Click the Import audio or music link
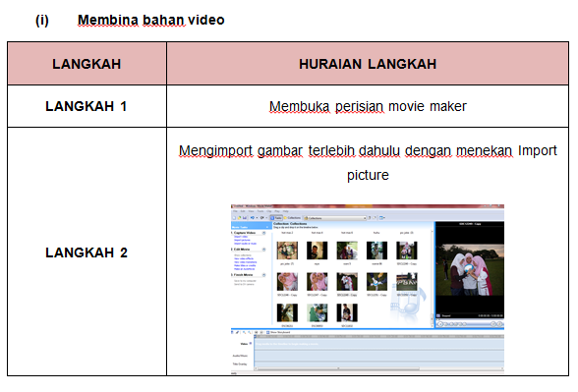 pyautogui.click(x=245, y=244)
